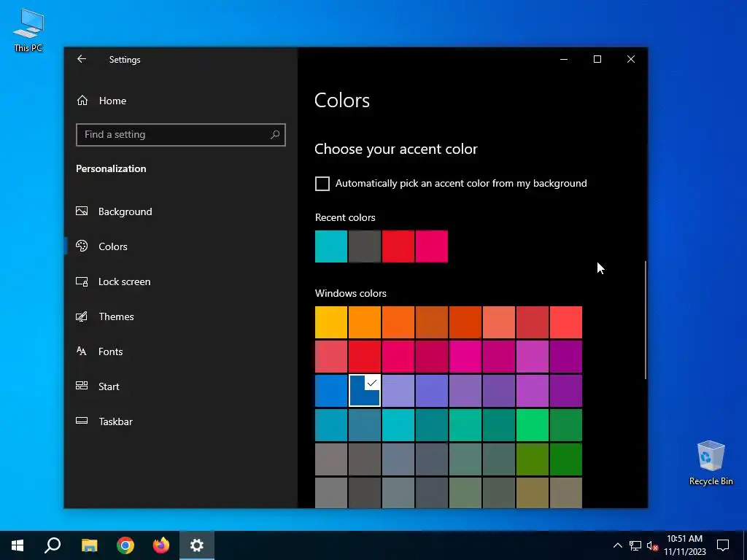Click the Themes brush icon in sidebar
The width and height of the screenshot is (747, 560).
tap(82, 316)
